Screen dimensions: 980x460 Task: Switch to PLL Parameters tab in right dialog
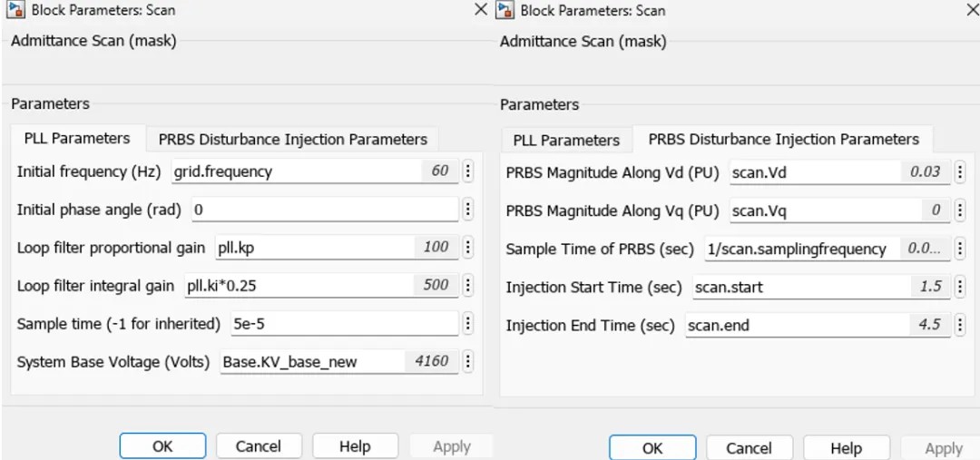pyautogui.click(x=566, y=140)
